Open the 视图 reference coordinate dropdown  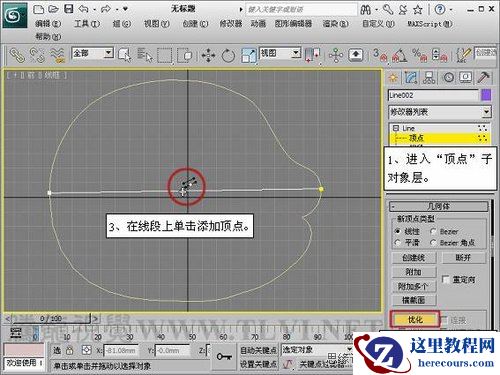(280, 53)
